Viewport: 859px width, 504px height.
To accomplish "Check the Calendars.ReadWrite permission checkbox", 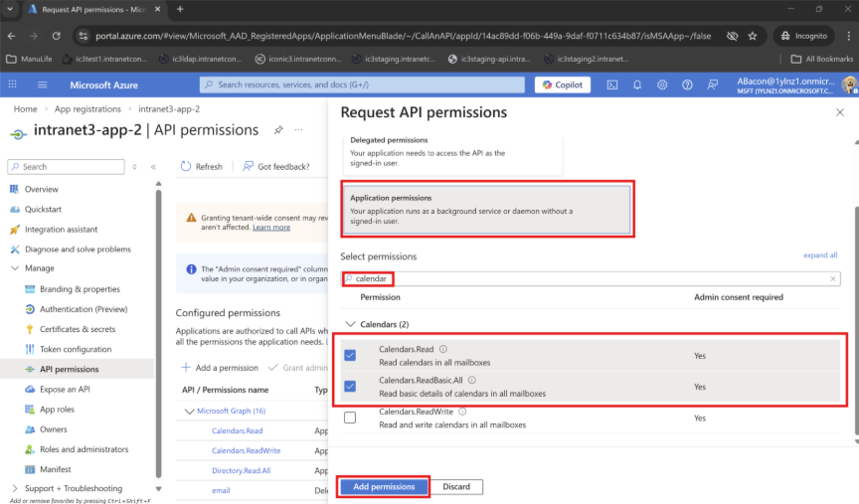I will pos(350,418).
